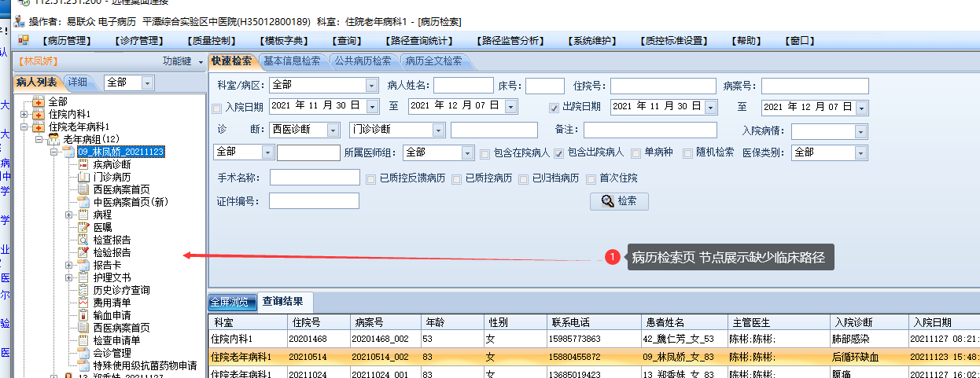
Task: Tick the 首次住院 checkbox
Action: coord(591,179)
